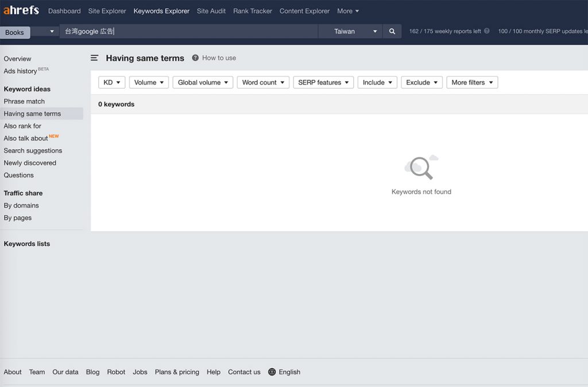
Task: Click the English language selector
Action: 289,372
